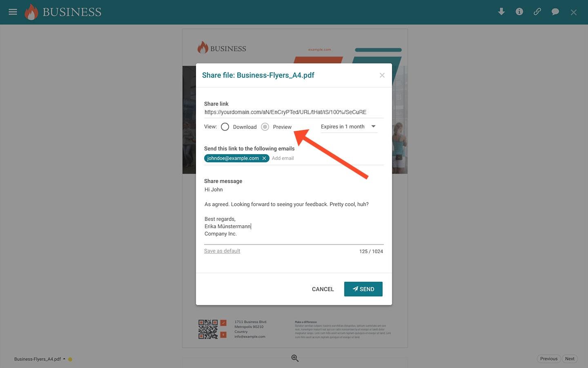Image resolution: width=588 pixels, height=368 pixels.
Task: Click the CANCEL button
Action: 323,289
